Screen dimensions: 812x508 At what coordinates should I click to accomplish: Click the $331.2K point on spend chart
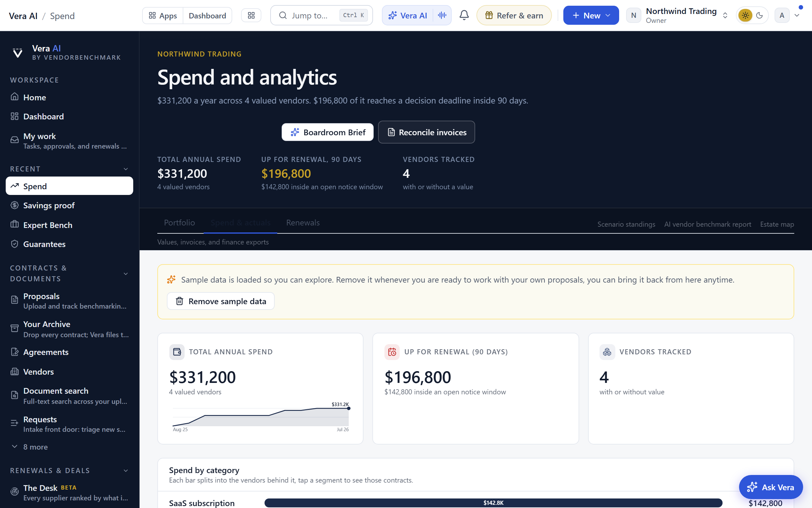pyautogui.click(x=349, y=408)
